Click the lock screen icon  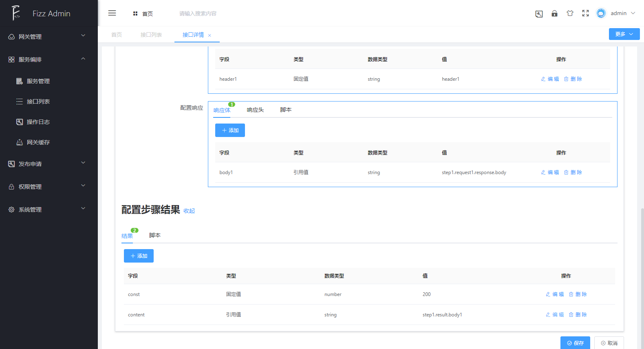click(x=554, y=13)
